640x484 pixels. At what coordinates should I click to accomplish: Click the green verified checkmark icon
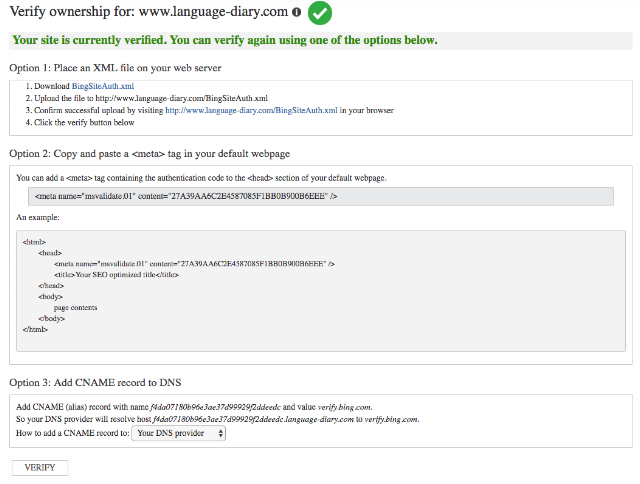click(x=320, y=13)
